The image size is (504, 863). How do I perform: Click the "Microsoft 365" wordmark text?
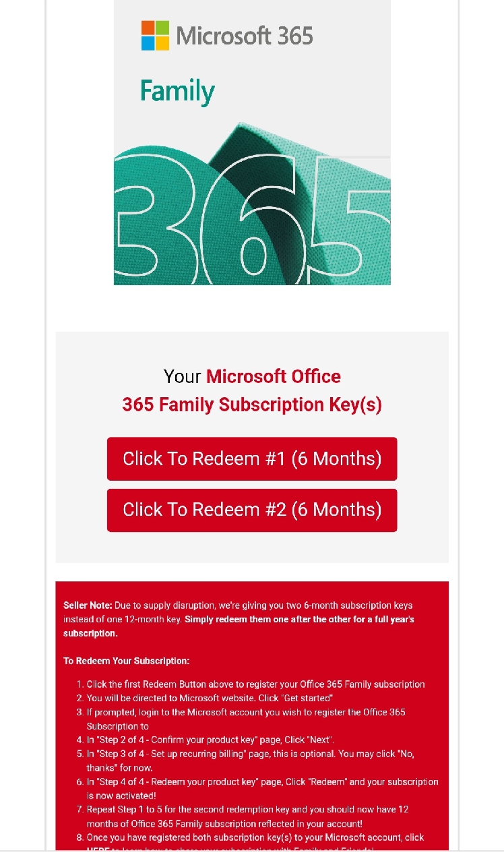tap(245, 35)
